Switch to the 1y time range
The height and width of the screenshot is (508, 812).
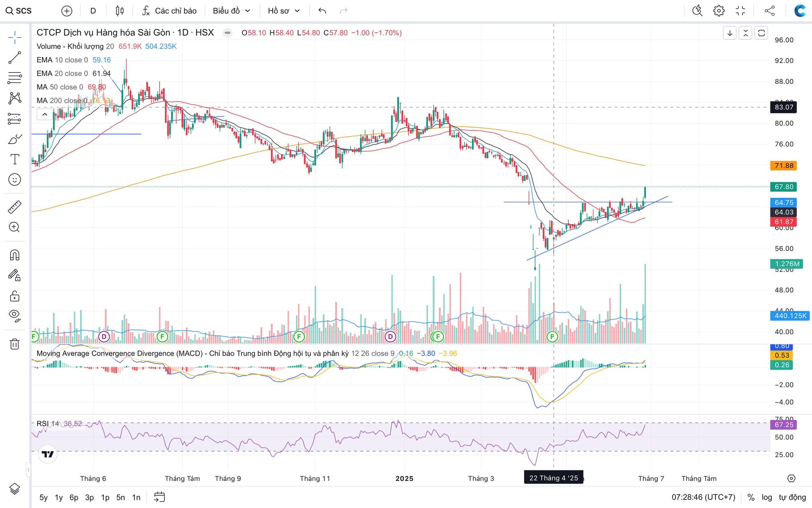(x=59, y=497)
